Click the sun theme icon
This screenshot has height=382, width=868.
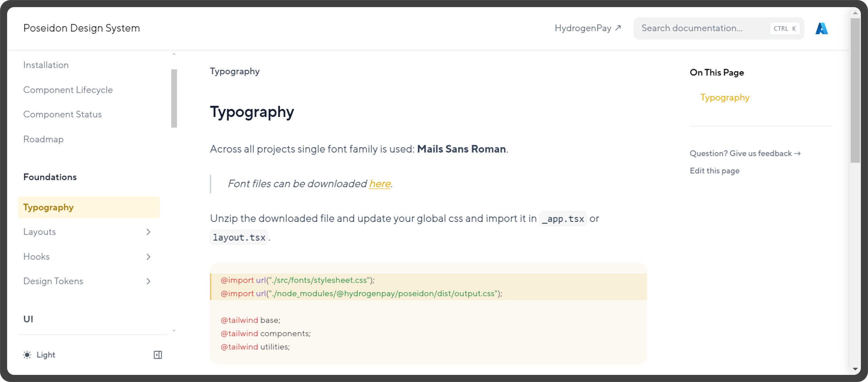click(27, 355)
